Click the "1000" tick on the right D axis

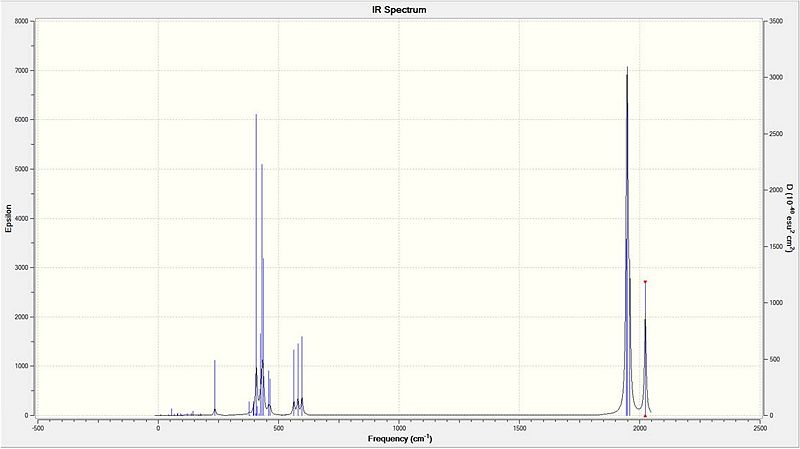776,303
